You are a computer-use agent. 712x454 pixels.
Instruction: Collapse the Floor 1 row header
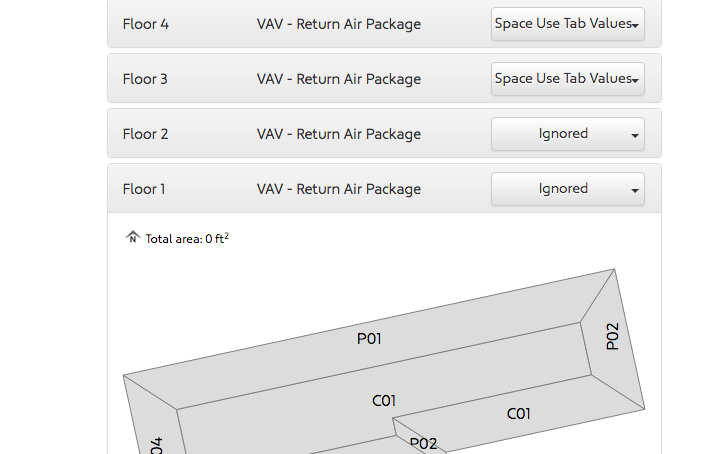click(x=384, y=188)
